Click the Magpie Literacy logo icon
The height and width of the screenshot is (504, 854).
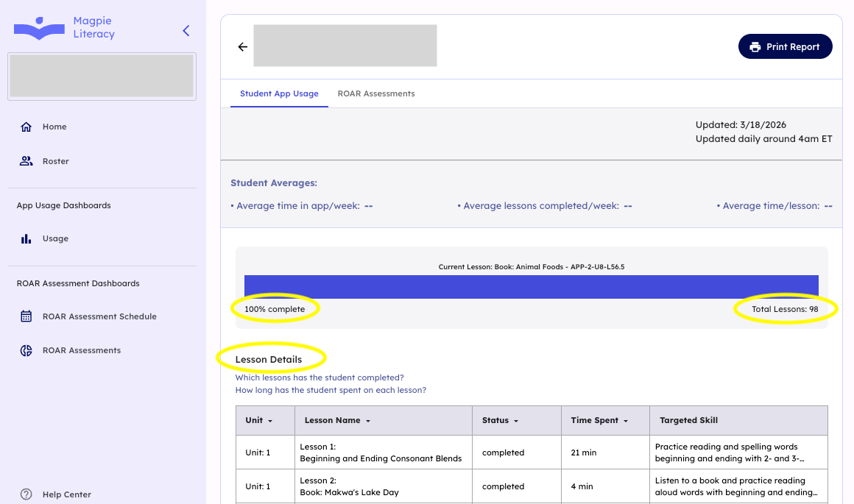pyautogui.click(x=40, y=29)
